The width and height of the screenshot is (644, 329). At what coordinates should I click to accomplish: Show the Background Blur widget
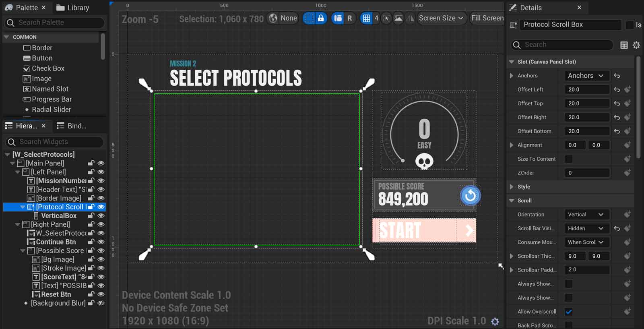coord(101,303)
